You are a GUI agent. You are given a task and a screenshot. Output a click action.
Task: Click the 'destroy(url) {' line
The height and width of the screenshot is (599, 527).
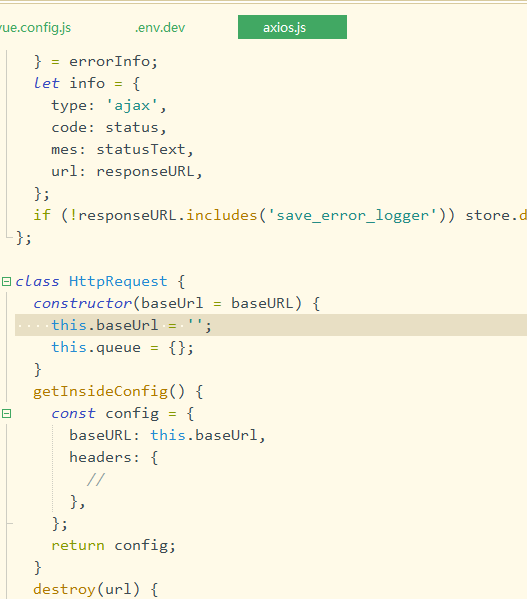pyautogui.click(x=95, y=589)
